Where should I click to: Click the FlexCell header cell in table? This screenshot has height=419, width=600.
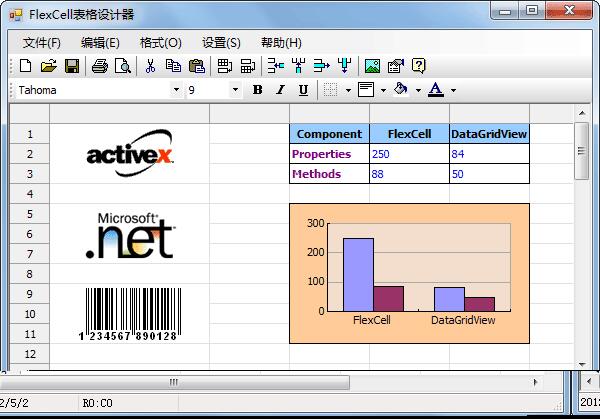(409, 134)
